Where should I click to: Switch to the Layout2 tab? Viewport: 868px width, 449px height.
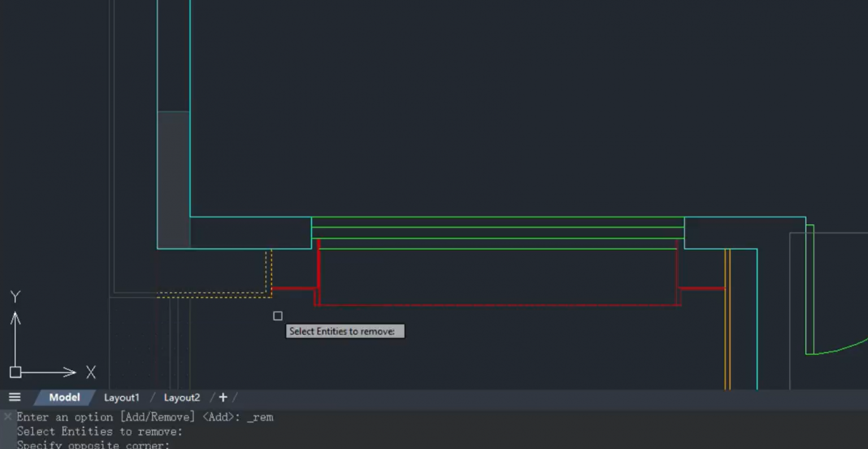pos(181,398)
